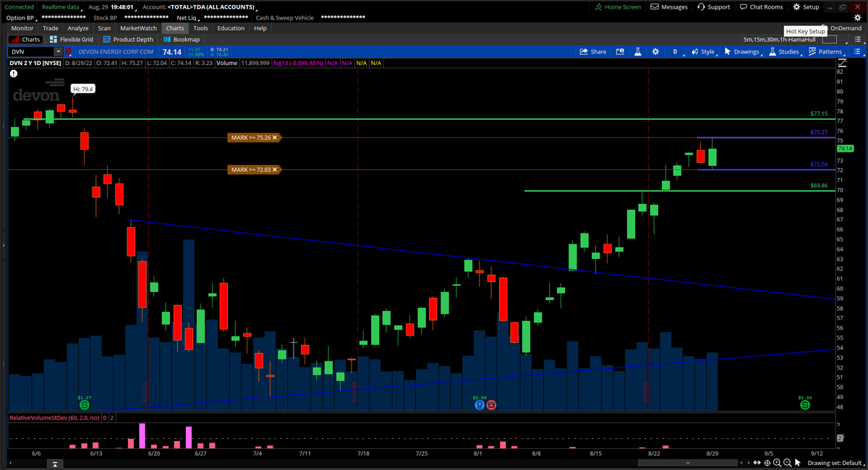Image resolution: width=868 pixels, height=470 pixels.
Task: Click the gear icon below the window controls
Action: [x=857, y=17]
